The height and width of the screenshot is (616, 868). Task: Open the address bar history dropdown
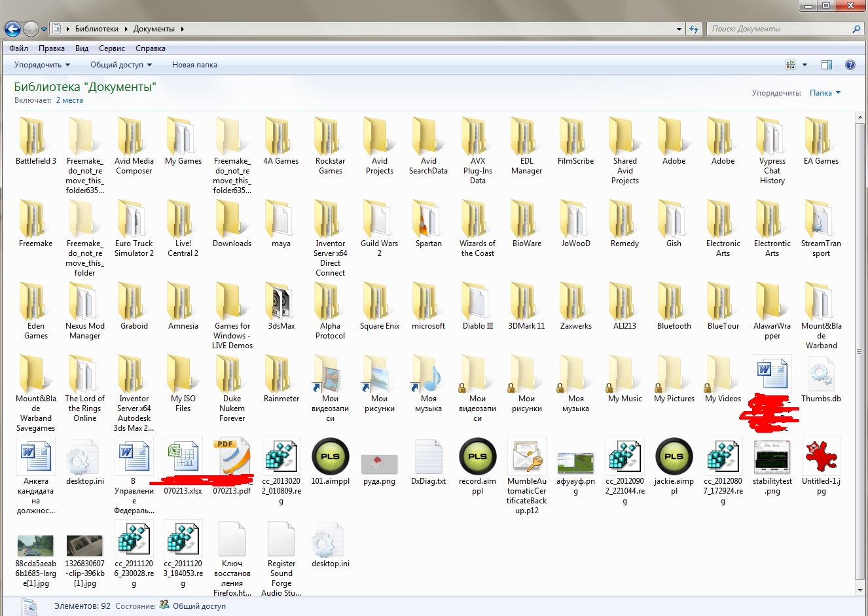coord(679,29)
